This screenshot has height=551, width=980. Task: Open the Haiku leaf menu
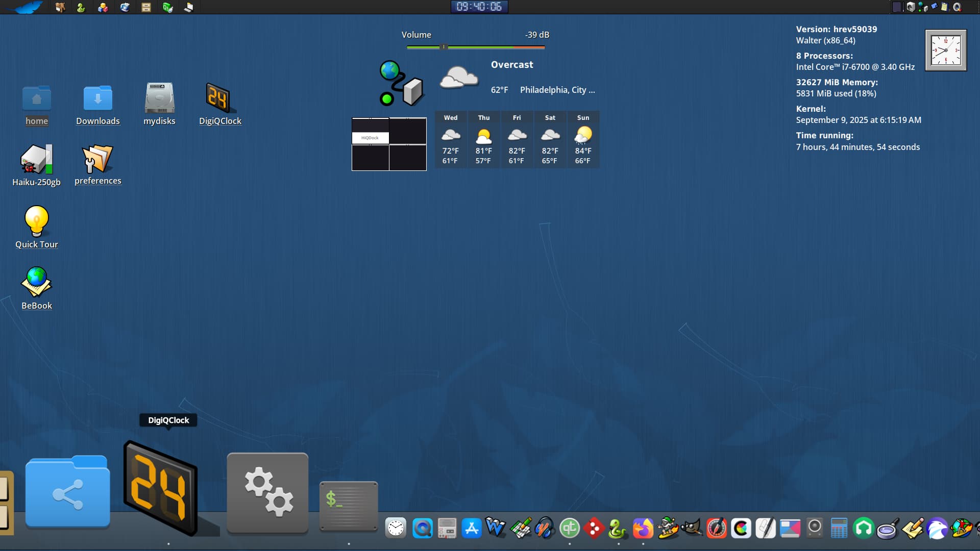coord(26,7)
